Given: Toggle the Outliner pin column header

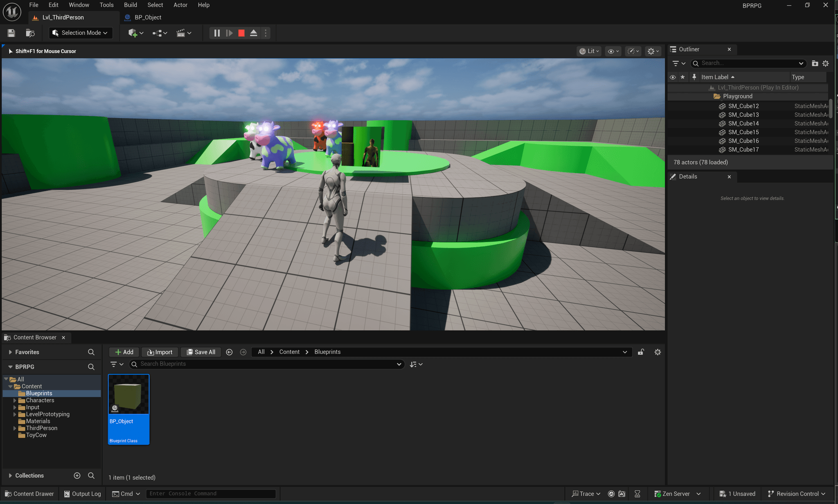Looking at the screenshot, I should (x=694, y=77).
